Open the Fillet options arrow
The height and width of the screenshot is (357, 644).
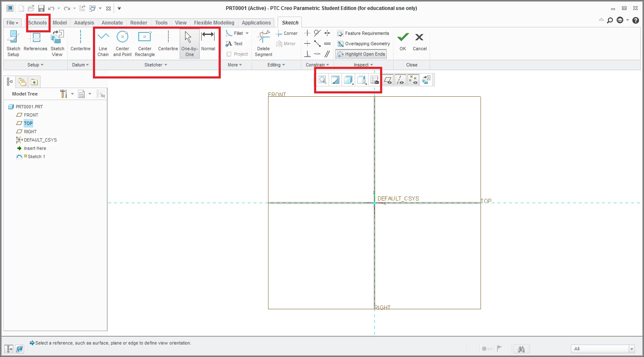click(247, 33)
